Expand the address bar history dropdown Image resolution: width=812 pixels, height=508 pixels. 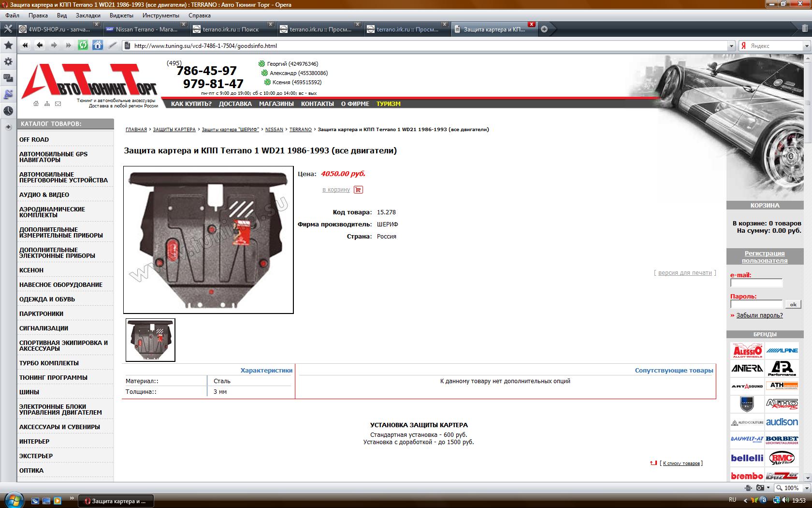(x=731, y=46)
